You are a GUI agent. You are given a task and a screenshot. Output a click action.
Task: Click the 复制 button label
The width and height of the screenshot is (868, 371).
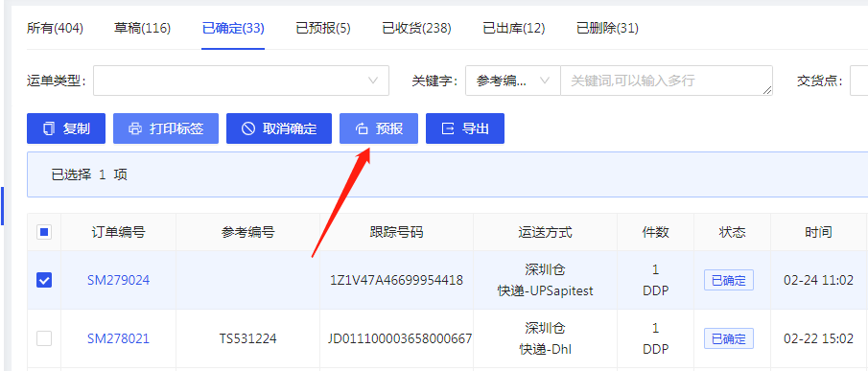(x=77, y=128)
